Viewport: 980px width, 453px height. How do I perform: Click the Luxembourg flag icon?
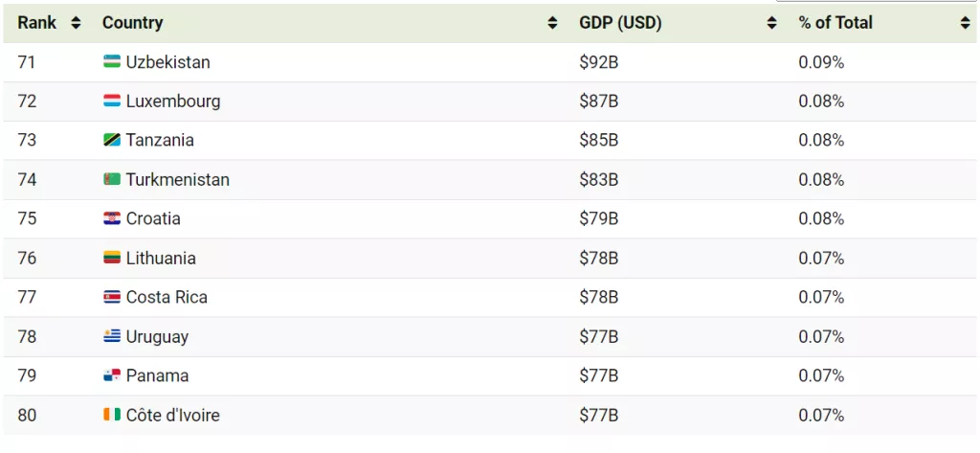(112, 102)
